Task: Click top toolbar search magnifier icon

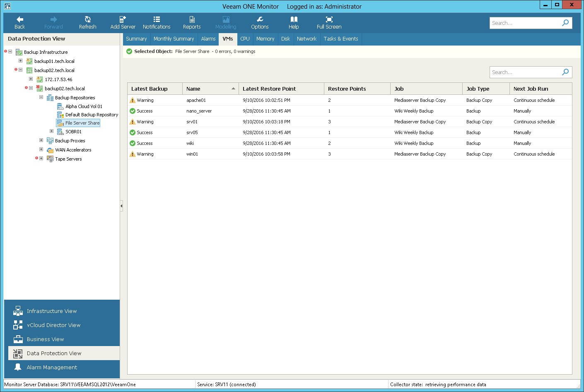Action: [x=565, y=23]
